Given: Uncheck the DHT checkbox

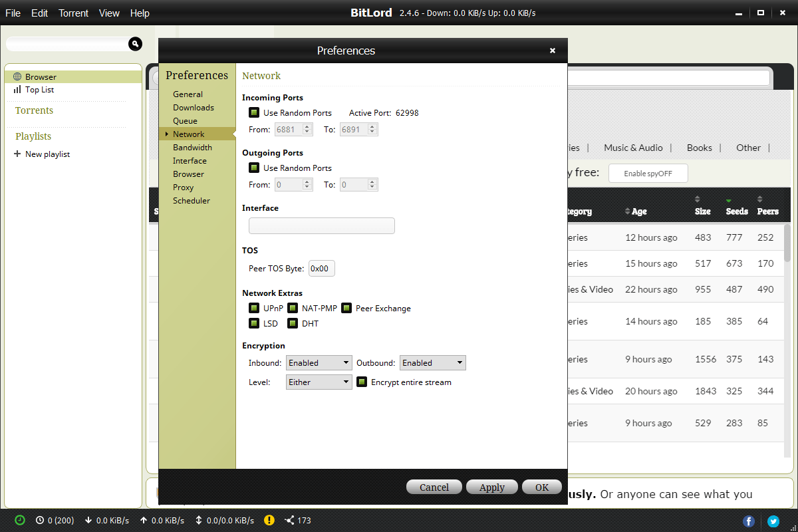Looking at the screenshot, I should click(292, 323).
